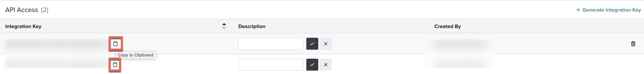Select the Created By column header
This screenshot has height=74, width=644.
pyautogui.click(x=448, y=26)
